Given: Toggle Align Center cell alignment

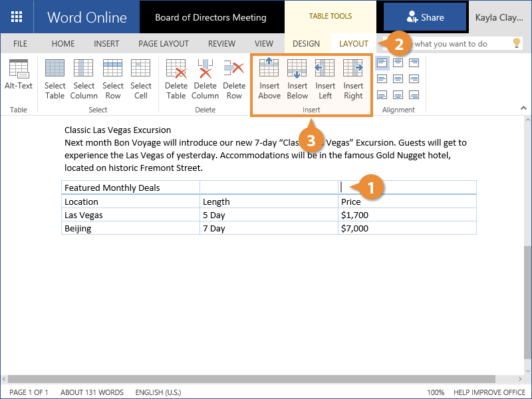Looking at the screenshot, I should (x=398, y=79).
